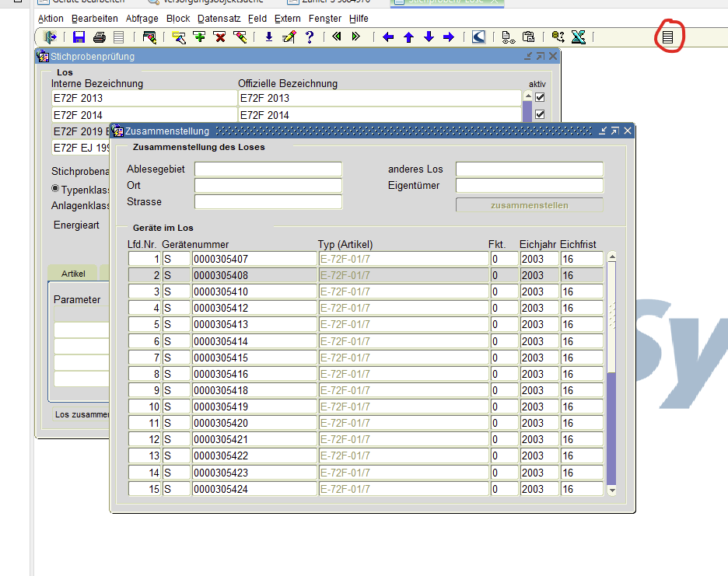Image resolution: width=728 pixels, height=576 pixels.
Task: Switch to the Artikel tab
Action: tap(73, 273)
